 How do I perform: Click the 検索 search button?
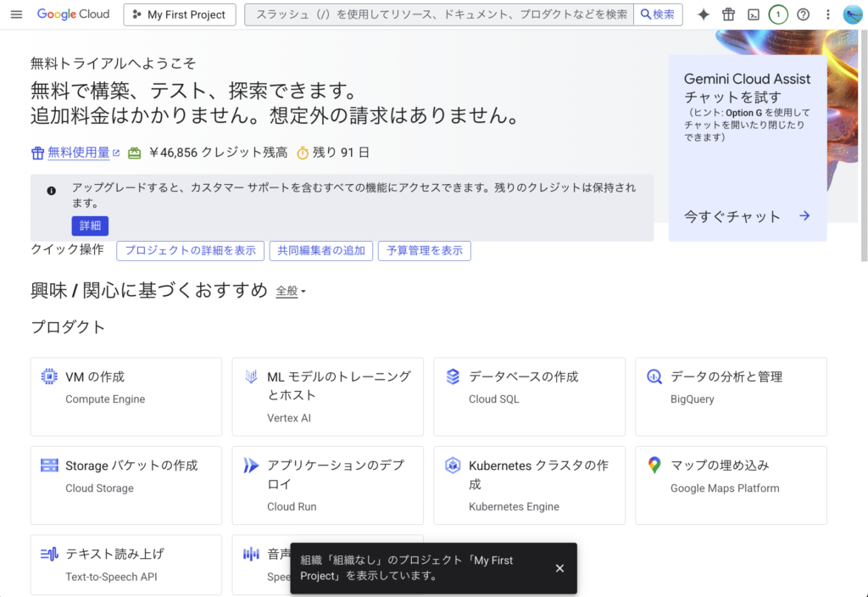tap(658, 14)
